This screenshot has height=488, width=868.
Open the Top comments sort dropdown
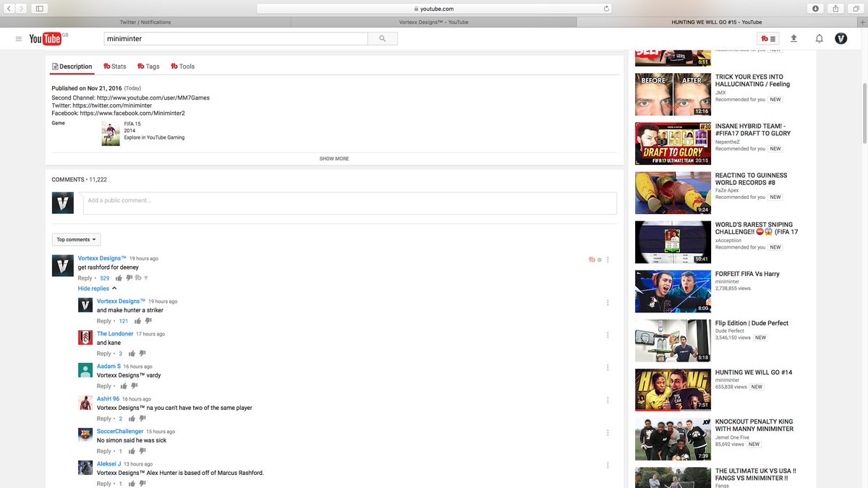tap(76, 239)
